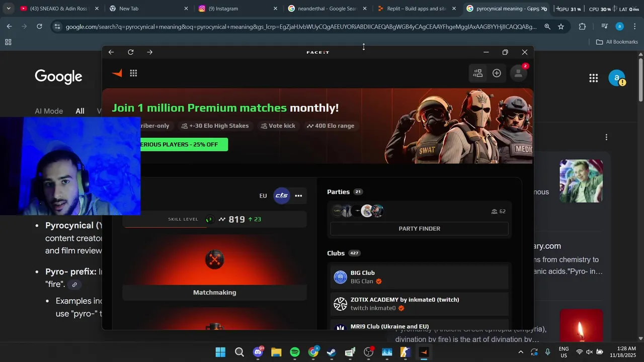Viewport: 644px width, 362px height.
Task: Toggle the muted volume icon in tray
Action: click(x=590, y=352)
